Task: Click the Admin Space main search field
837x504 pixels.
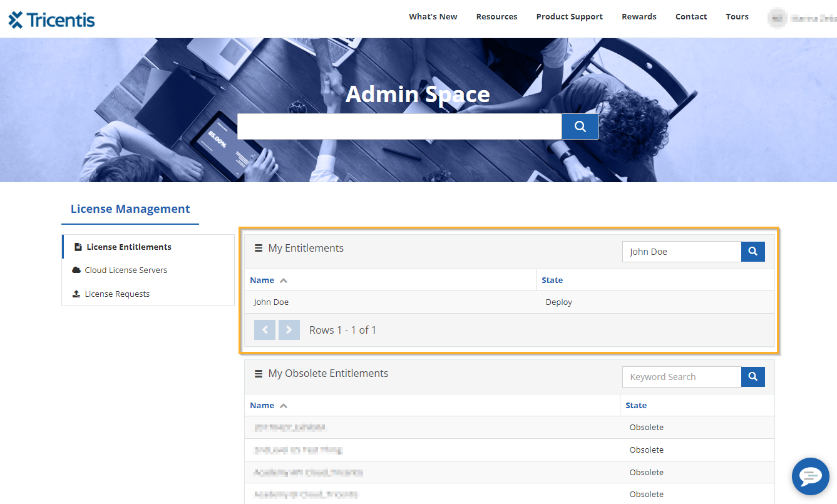Action: tap(399, 126)
